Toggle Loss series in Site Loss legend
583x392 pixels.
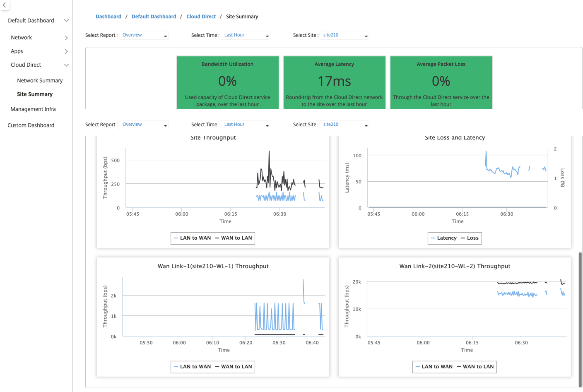(x=470, y=238)
